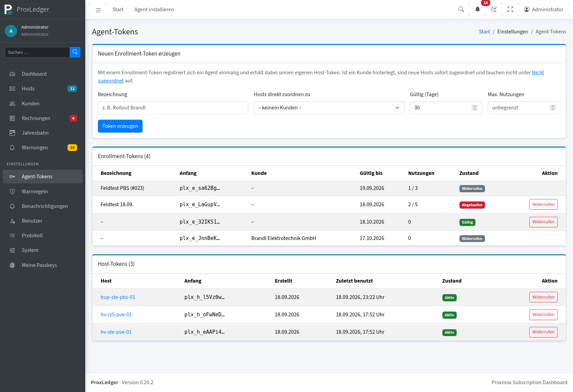The image size is (573, 392).
Task: Click the Max. Nutzungen stepper arrows
Action: 553,108
